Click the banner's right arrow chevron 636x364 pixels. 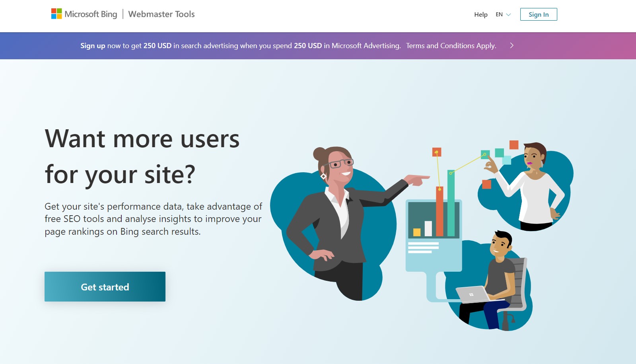(512, 46)
